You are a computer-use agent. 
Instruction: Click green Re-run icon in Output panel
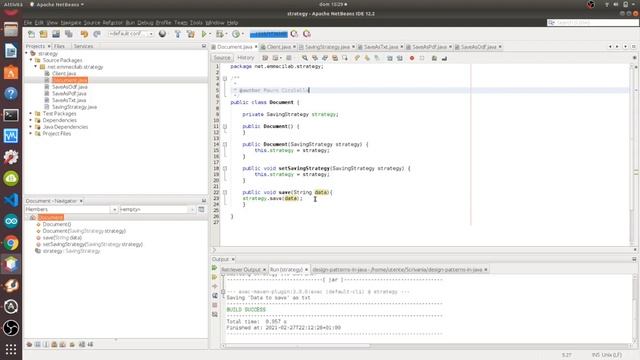(x=215, y=268)
